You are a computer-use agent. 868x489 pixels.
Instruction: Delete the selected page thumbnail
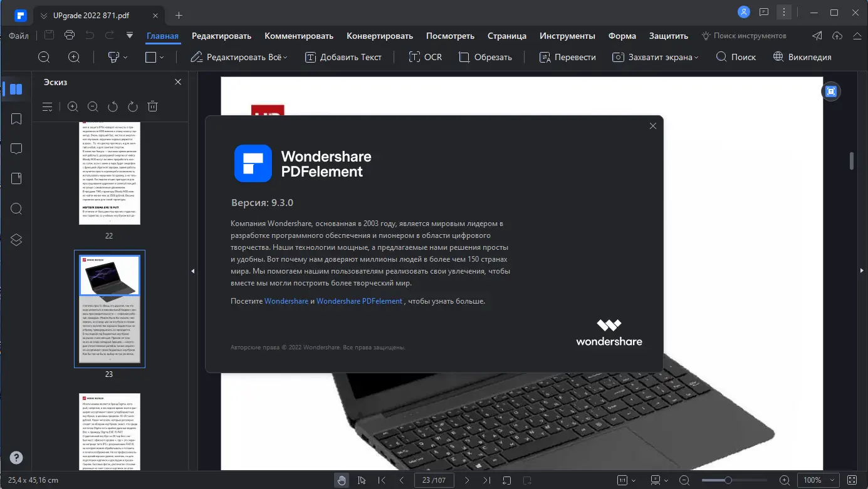(152, 106)
